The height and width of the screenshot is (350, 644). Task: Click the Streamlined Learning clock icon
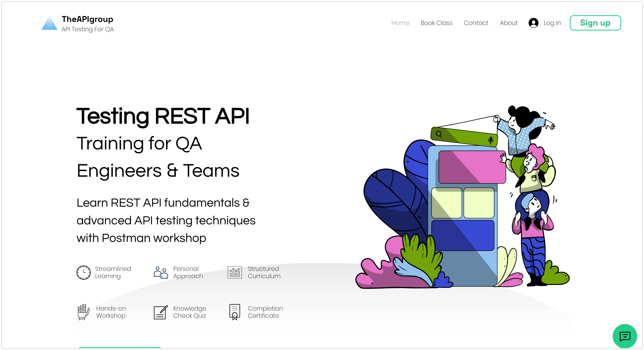click(84, 272)
